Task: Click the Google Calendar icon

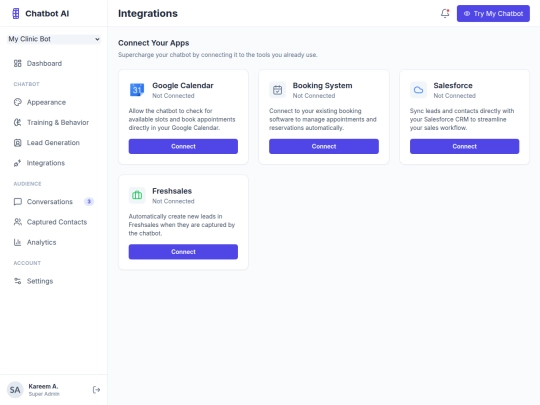Action: point(137,90)
